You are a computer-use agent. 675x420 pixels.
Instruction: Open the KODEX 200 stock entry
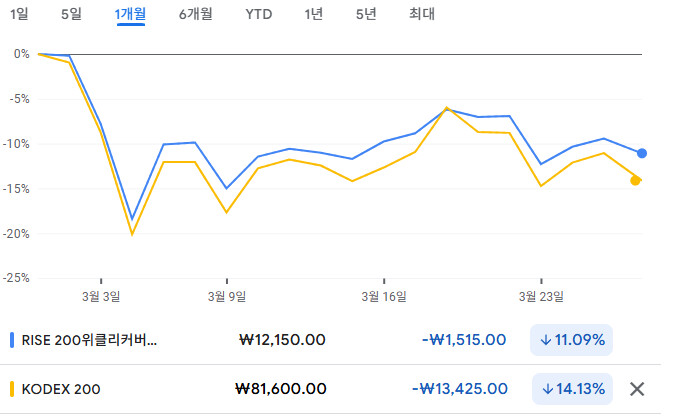61,389
